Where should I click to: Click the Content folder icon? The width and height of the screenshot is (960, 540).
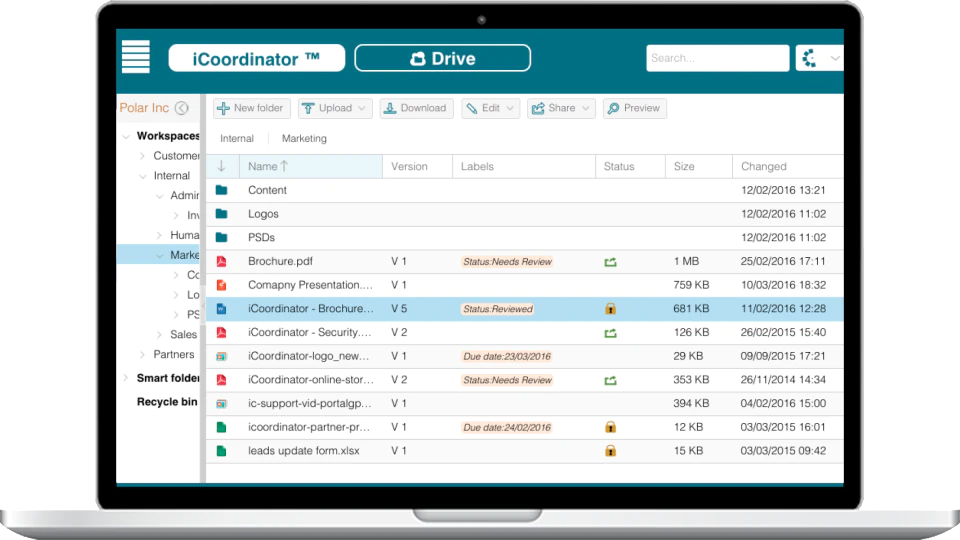tap(222, 190)
